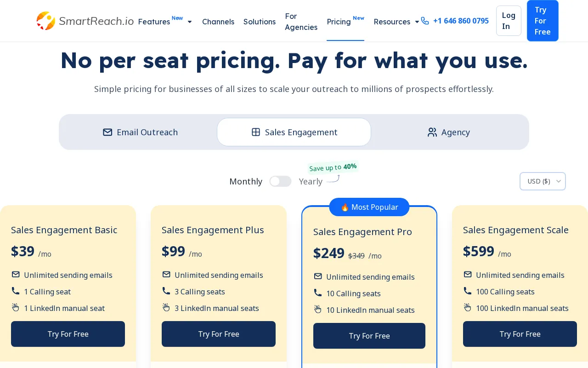588x368 pixels.
Task: Click 1 Calling seat text
Action: 47,292
